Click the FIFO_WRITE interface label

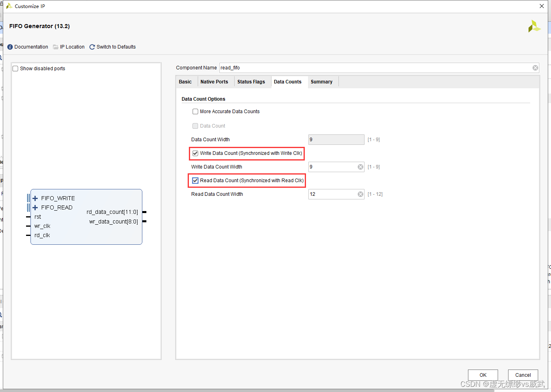[x=58, y=198]
